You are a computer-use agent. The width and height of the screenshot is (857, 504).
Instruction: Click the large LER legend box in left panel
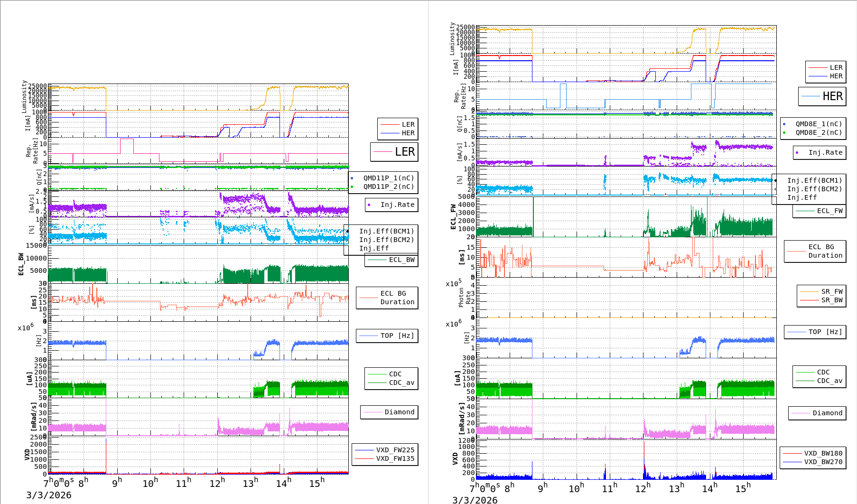(394, 152)
